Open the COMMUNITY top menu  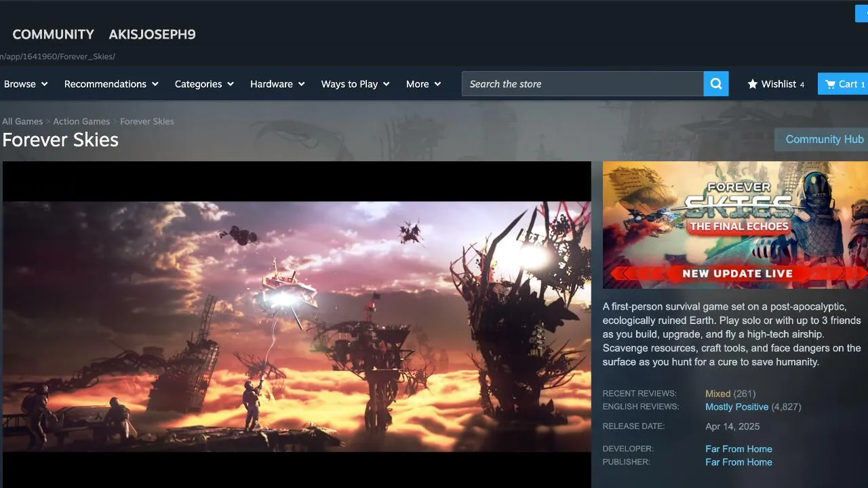[x=54, y=35]
